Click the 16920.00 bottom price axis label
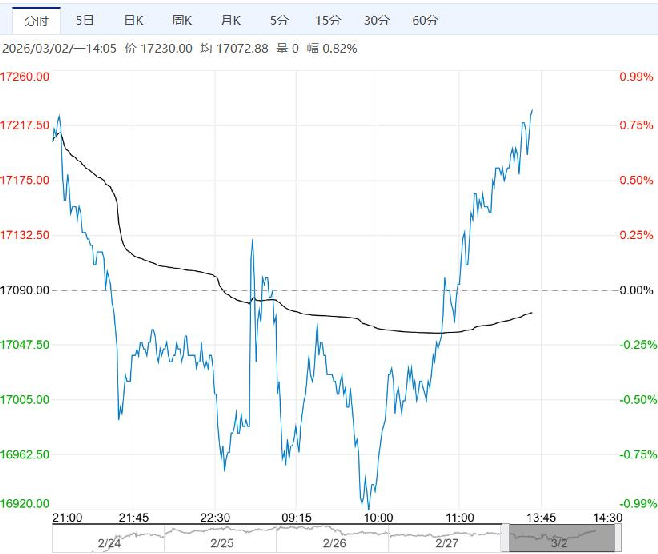 (25, 503)
